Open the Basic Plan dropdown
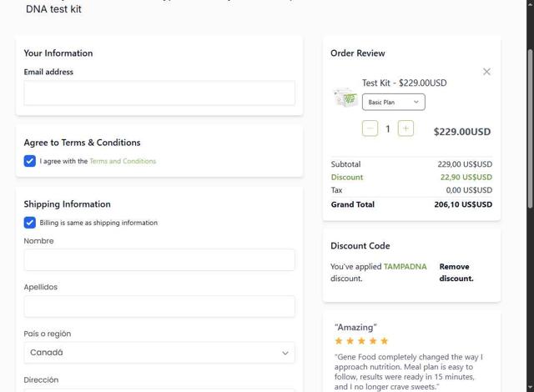534x392 pixels. 393,102
